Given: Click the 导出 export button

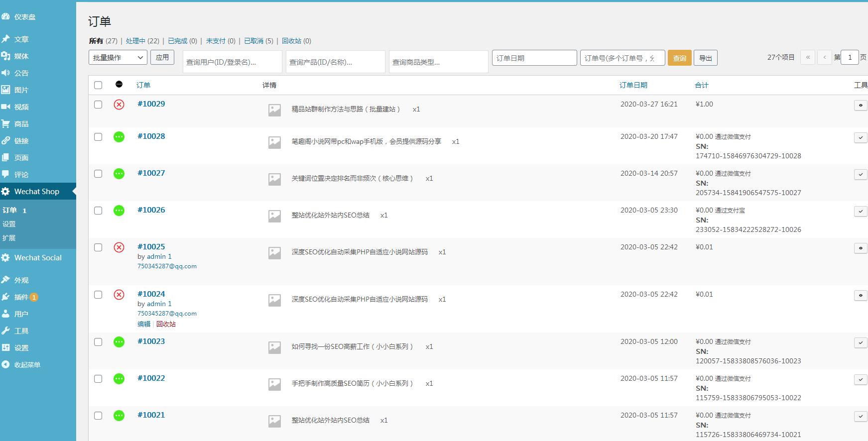Looking at the screenshot, I should point(706,58).
